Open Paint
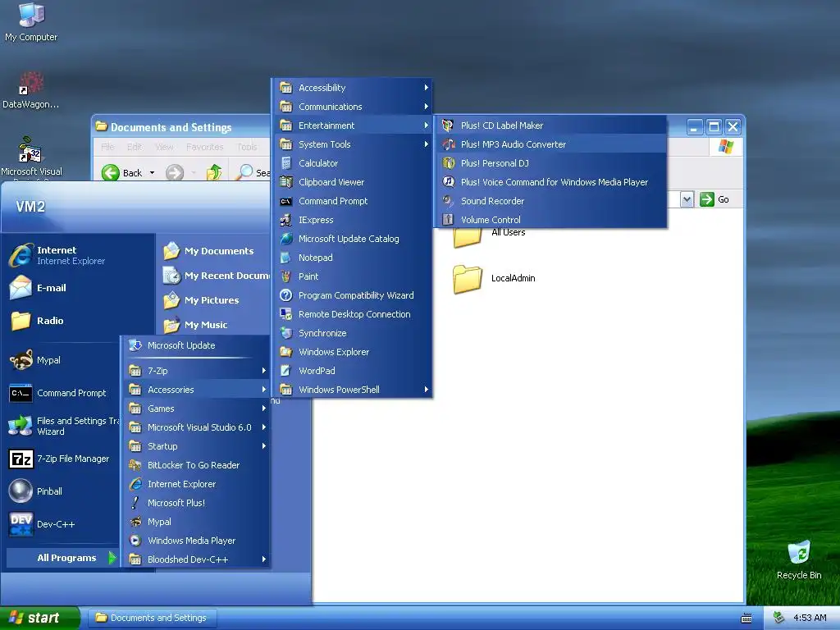The image size is (840, 630). (353, 276)
